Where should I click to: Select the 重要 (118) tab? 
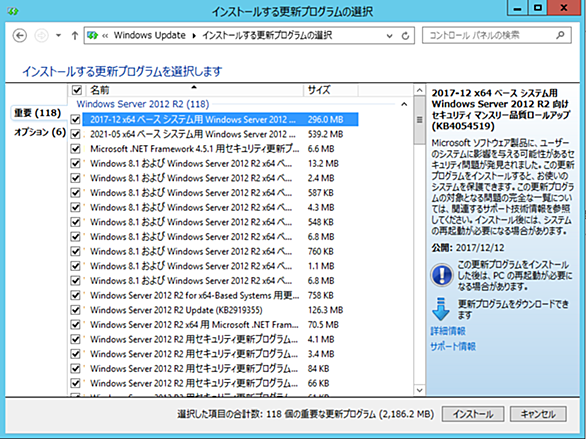tap(38, 113)
